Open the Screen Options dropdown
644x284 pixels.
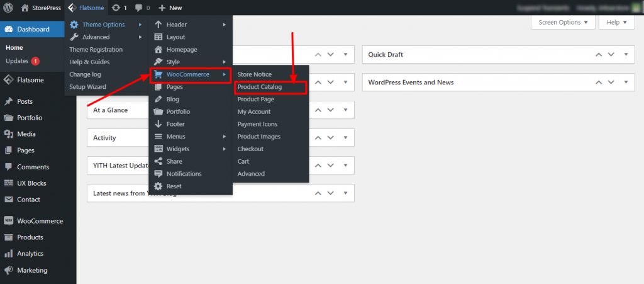click(x=563, y=22)
